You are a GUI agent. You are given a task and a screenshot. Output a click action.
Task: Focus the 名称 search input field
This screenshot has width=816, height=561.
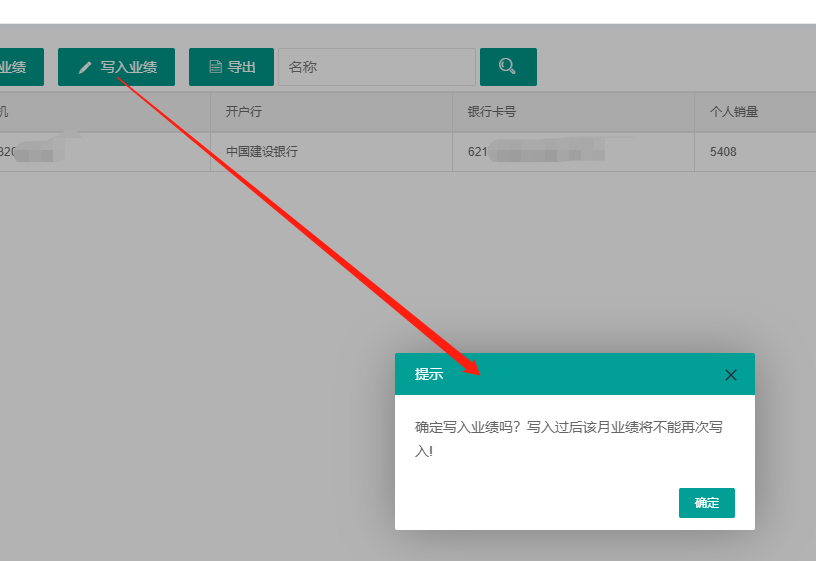point(376,67)
